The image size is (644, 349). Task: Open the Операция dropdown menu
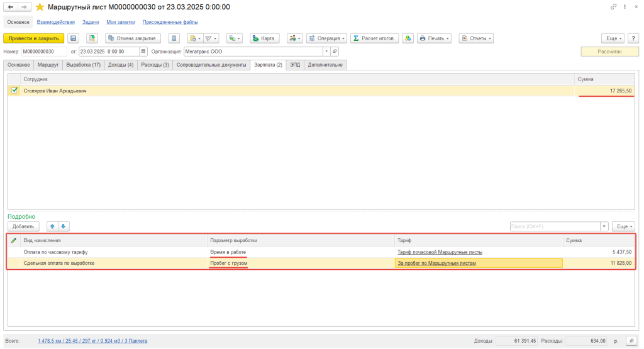326,38
